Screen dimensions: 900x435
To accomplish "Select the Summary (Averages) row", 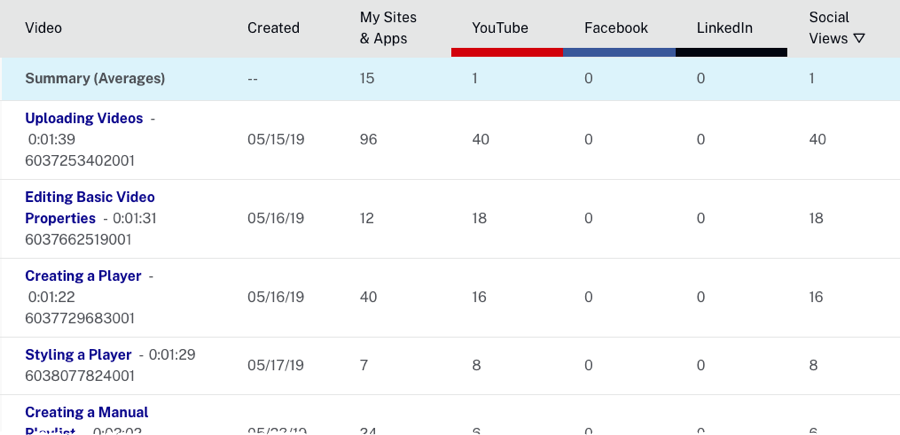I will pos(95,78).
